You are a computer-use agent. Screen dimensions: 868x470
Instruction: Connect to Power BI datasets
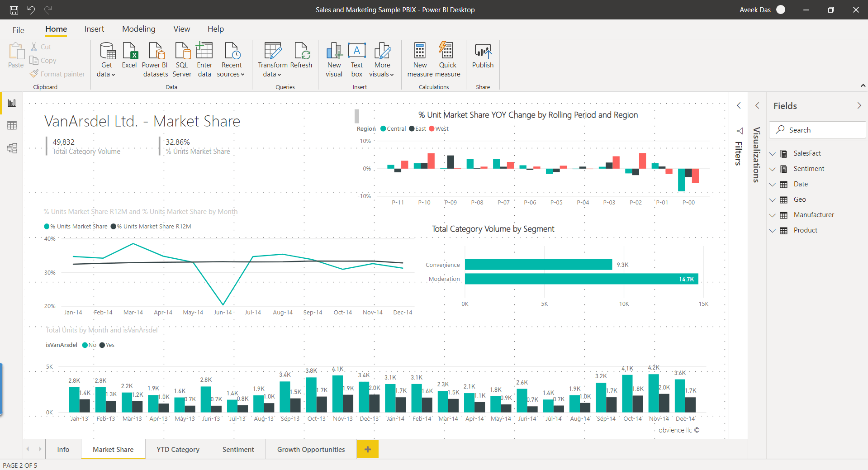coord(155,60)
